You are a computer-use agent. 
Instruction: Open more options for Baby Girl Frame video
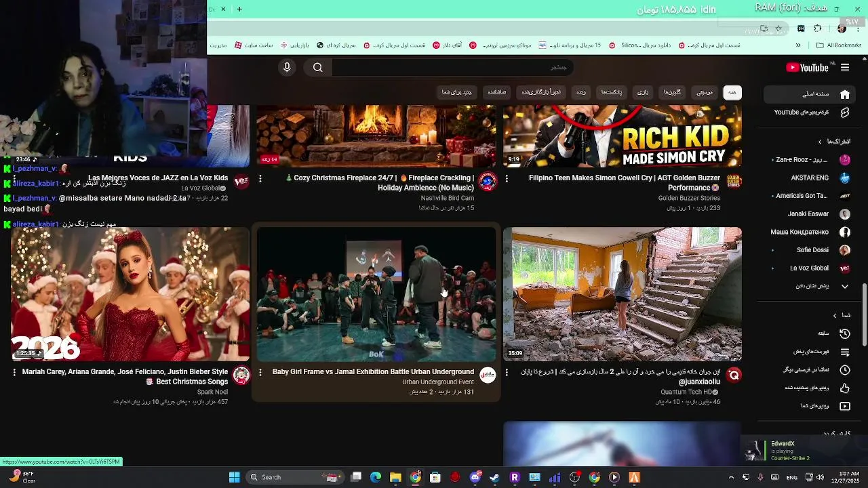point(260,372)
